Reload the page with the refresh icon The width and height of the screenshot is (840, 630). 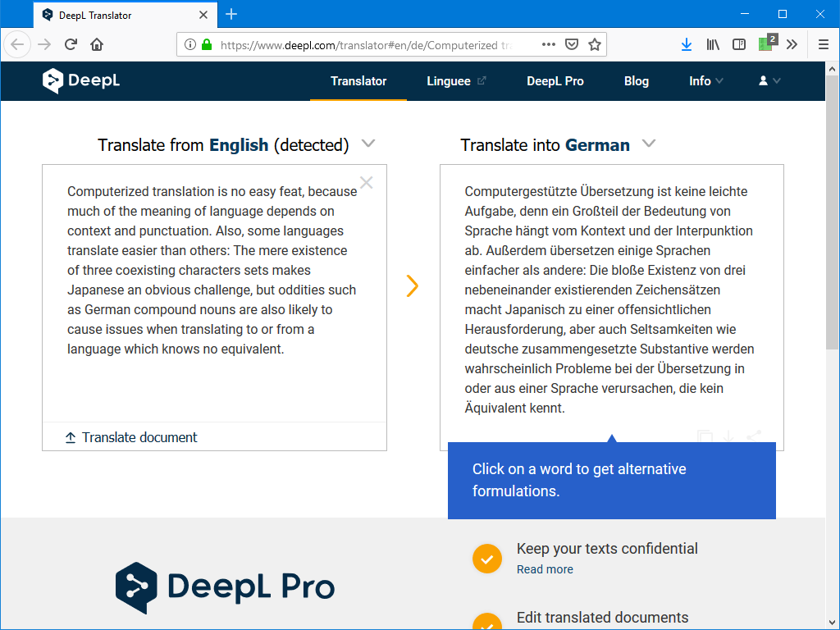point(71,44)
